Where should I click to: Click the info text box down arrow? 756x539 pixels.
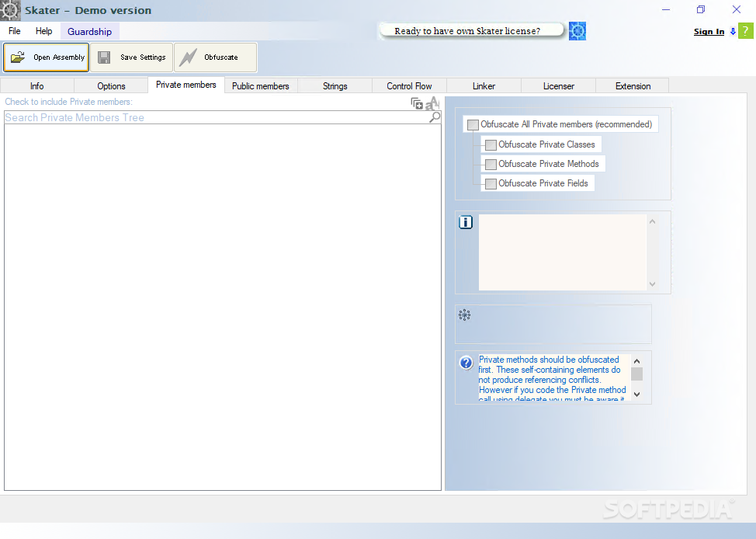tap(652, 283)
